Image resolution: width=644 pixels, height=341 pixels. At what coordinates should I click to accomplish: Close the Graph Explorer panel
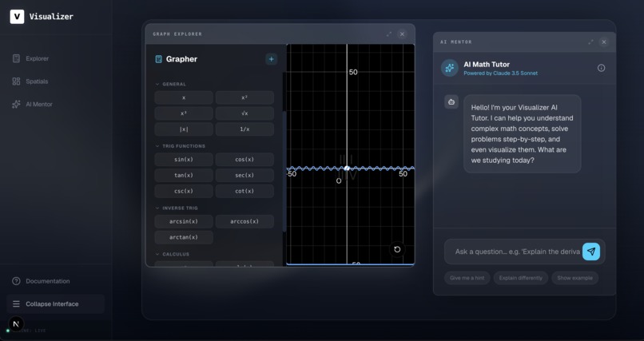[x=402, y=34]
